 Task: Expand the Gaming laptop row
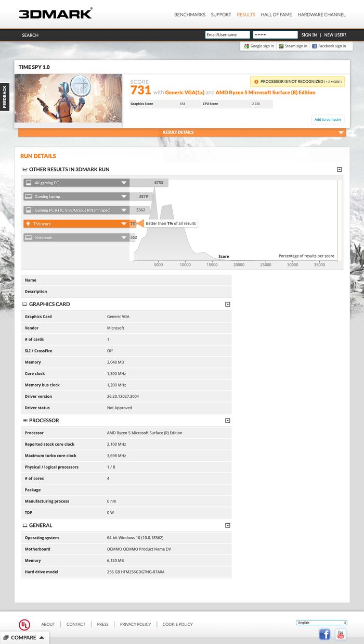pos(76,196)
